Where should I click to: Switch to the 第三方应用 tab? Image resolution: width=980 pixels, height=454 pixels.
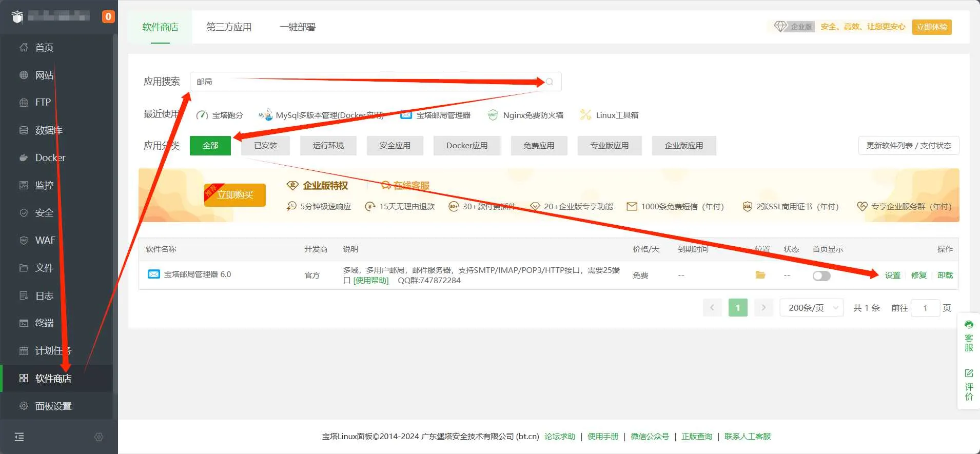pyautogui.click(x=229, y=27)
